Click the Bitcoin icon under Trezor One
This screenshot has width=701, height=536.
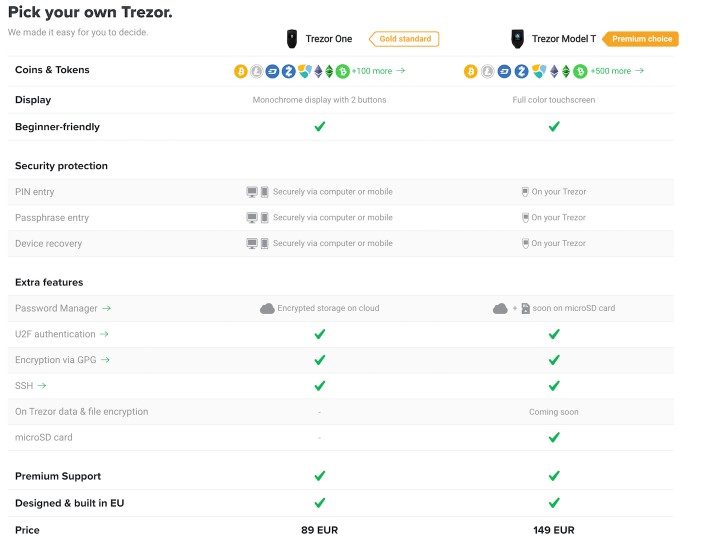click(x=241, y=71)
